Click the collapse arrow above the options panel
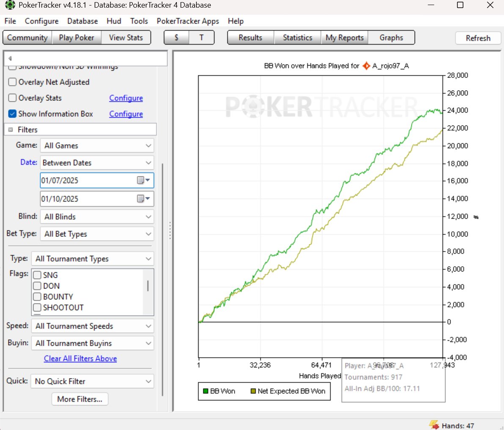 pos(10,58)
